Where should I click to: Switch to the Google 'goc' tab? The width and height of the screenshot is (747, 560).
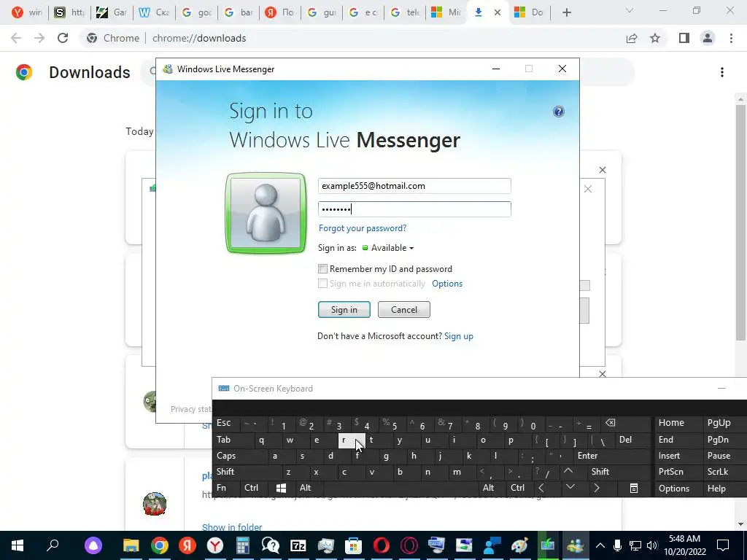[x=197, y=12]
